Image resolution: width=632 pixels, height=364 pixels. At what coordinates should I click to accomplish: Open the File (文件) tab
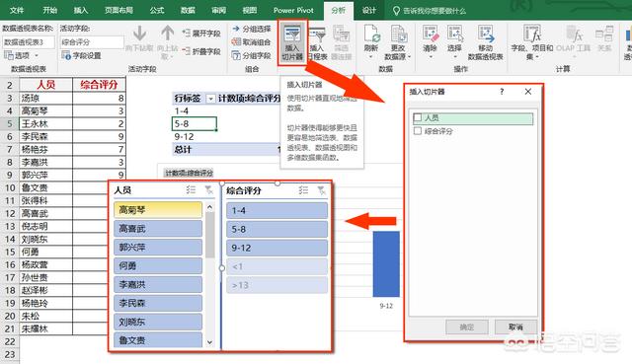click(x=17, y=10)
